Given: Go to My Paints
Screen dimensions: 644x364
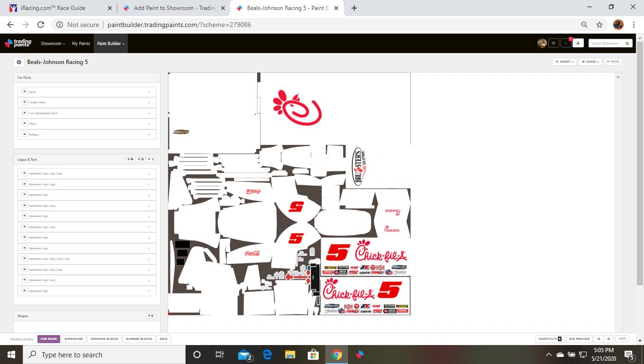Looking at the screenshot, I should point(81,44).
